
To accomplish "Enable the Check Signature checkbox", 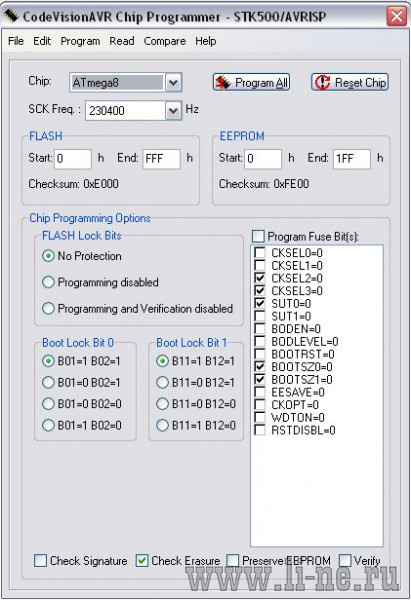I will coord(40,561).
